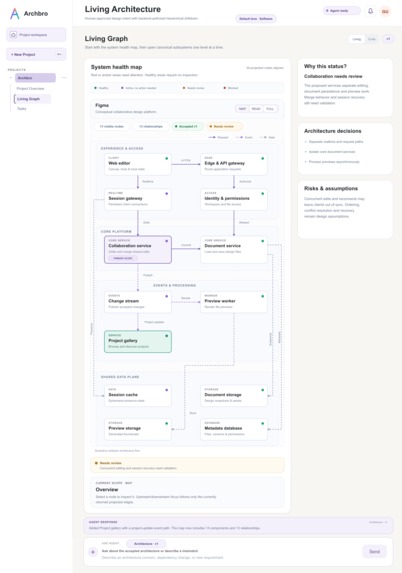Open the New Project dropdown
This screenshot has height=573, width=402.
tap(36, 54)
